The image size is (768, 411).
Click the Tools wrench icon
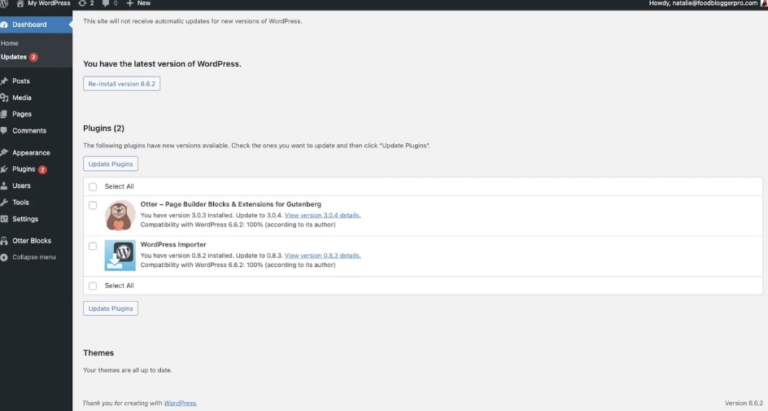point(5,202)
